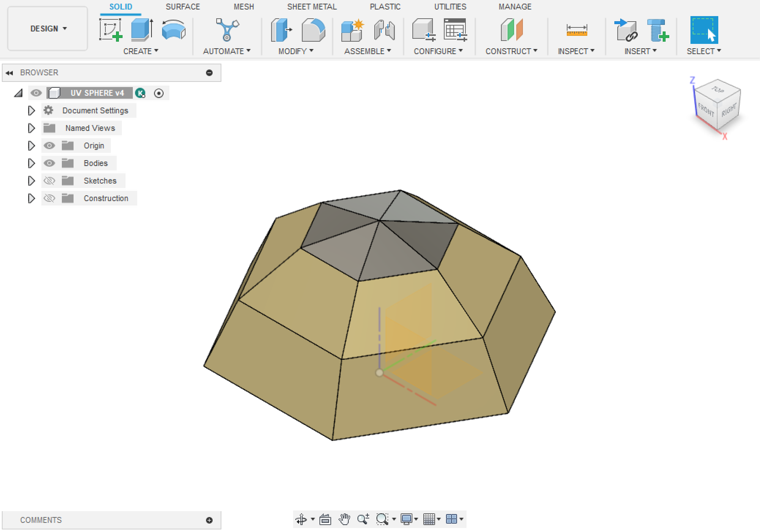This screenshot has height=532, width=760.
Task: Select the Revolve tool icon
Action: coord(174,30)
